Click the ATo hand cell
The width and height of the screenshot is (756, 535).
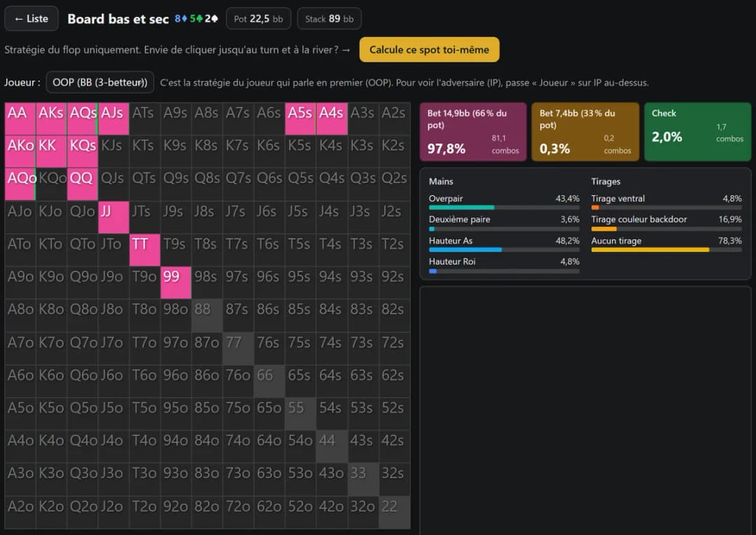click(20, 250)
